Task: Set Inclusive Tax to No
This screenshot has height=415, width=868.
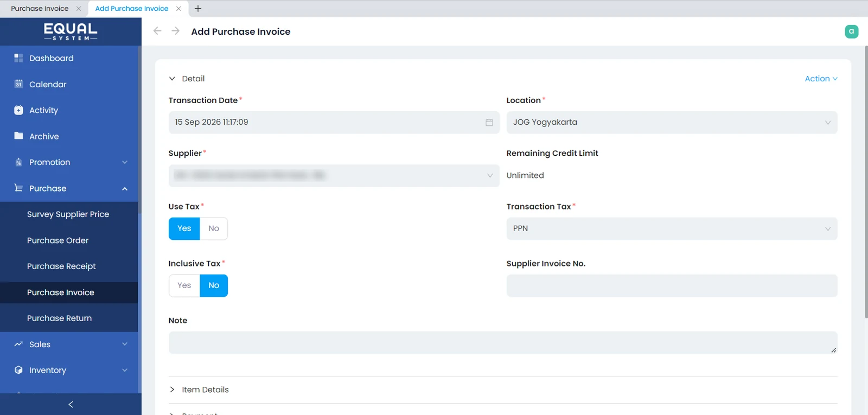Action: pos(214,285)
